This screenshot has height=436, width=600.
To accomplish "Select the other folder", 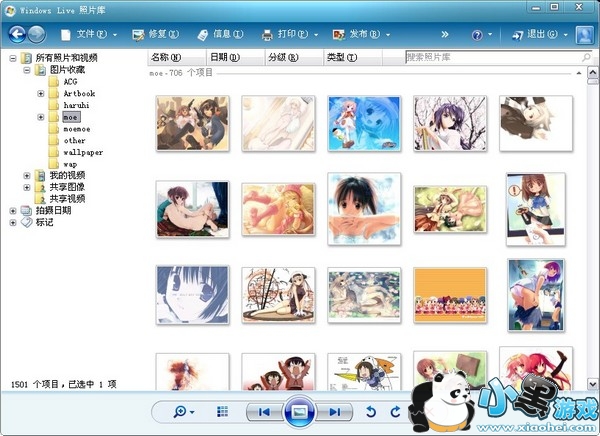I will [x=74, y=140].
